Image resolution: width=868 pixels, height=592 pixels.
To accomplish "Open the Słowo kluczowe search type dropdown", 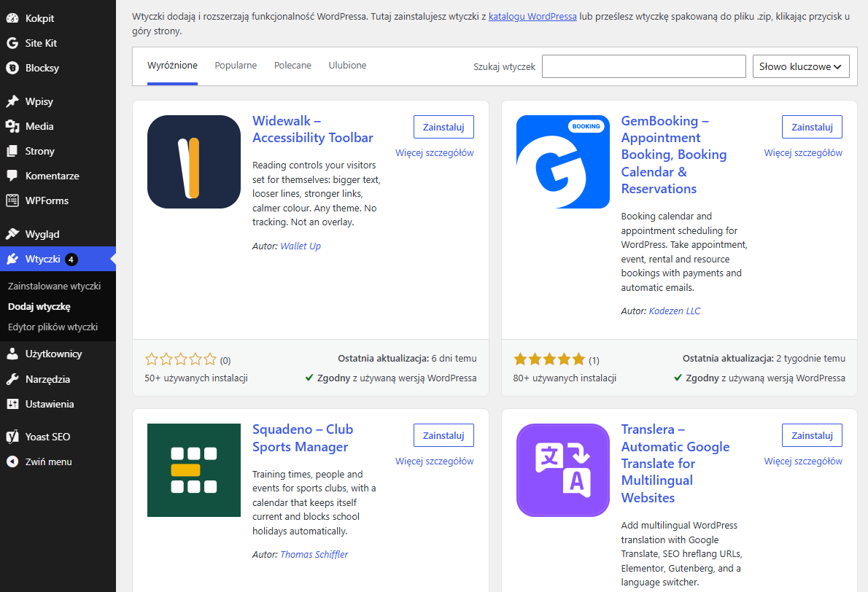I will tap(800, 66).
